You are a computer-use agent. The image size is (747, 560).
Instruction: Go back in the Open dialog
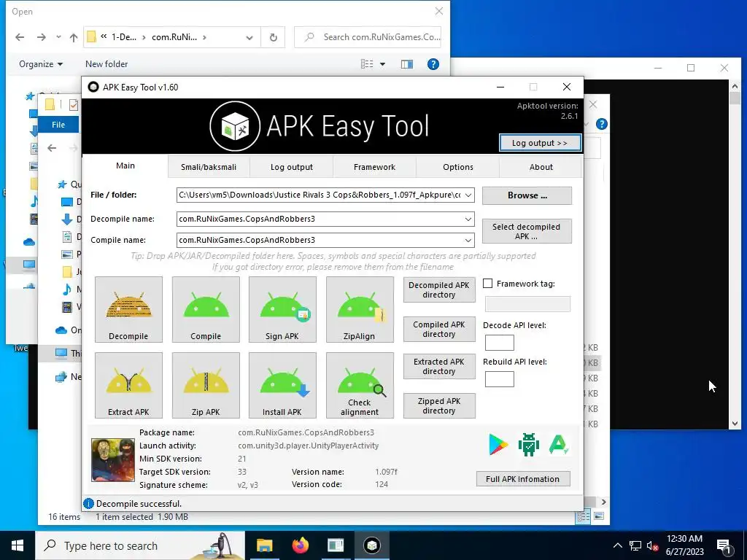pyautogui.click(x=20, y=37)
